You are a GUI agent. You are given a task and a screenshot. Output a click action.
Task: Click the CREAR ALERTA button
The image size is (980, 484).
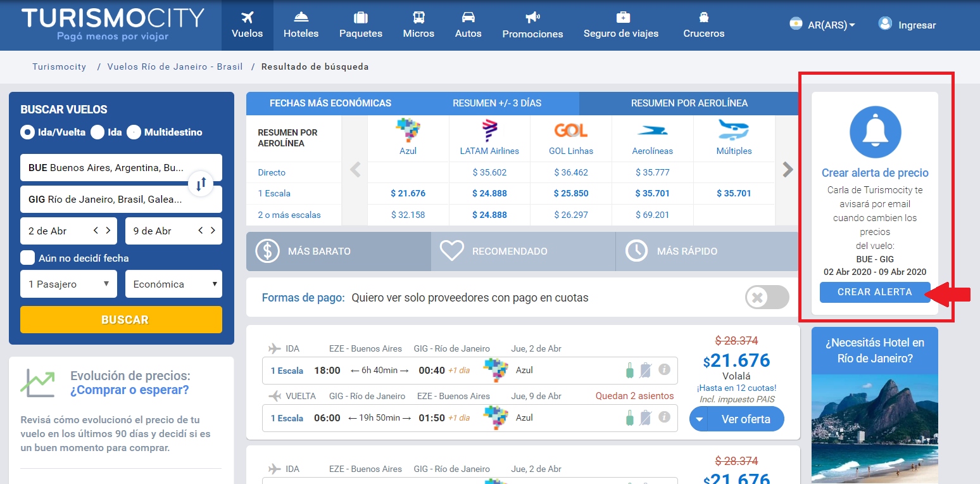coord(875,292)
